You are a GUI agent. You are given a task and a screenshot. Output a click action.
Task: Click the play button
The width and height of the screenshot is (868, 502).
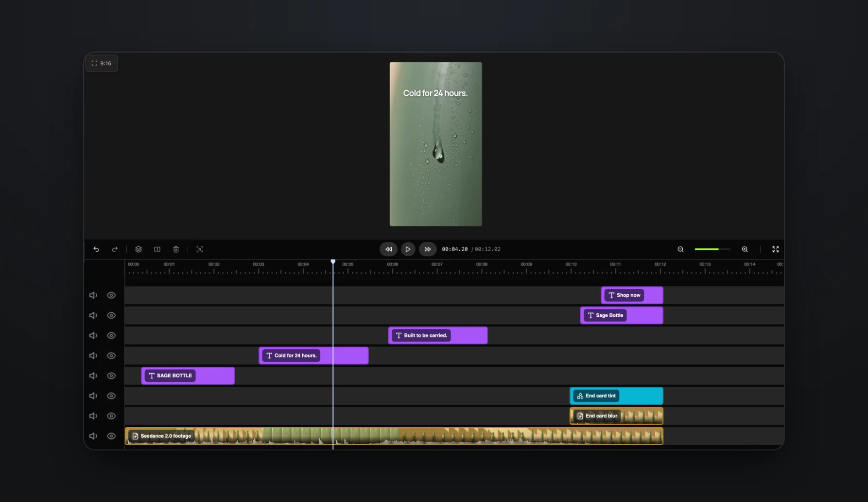coord(408,249)
